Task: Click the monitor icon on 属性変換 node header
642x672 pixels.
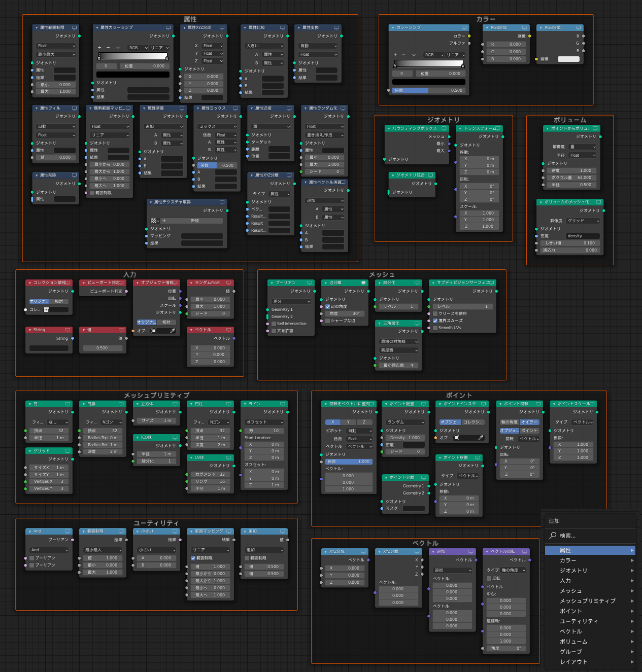Action: pos(336,27)
